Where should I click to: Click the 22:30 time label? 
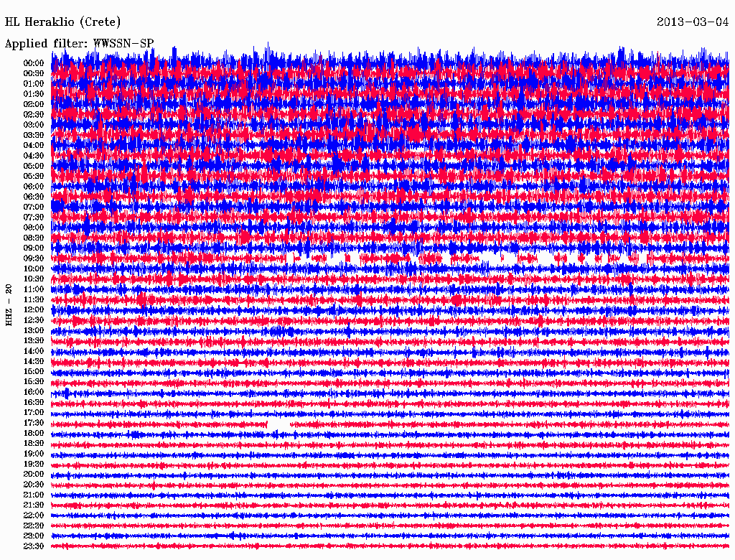34,526
